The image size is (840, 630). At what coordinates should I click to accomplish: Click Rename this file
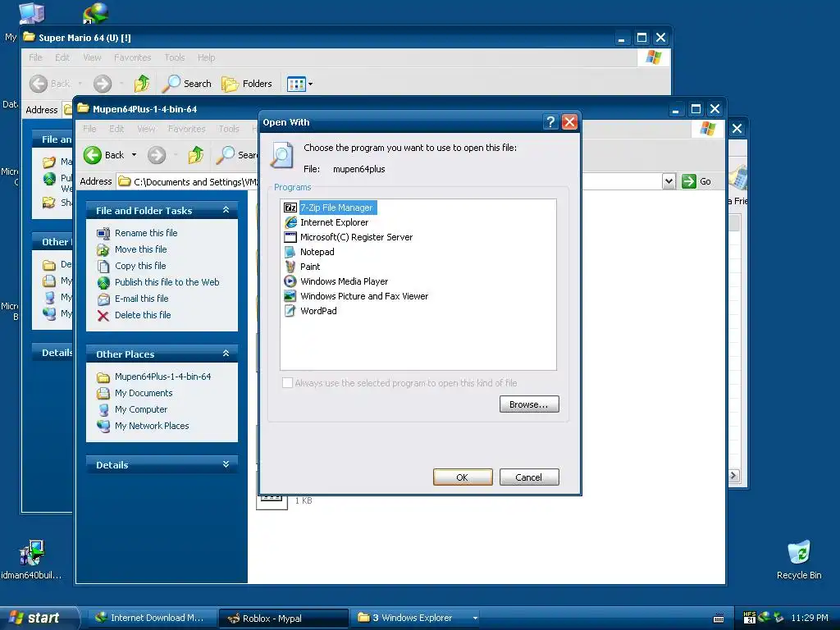tap(146, 233)
